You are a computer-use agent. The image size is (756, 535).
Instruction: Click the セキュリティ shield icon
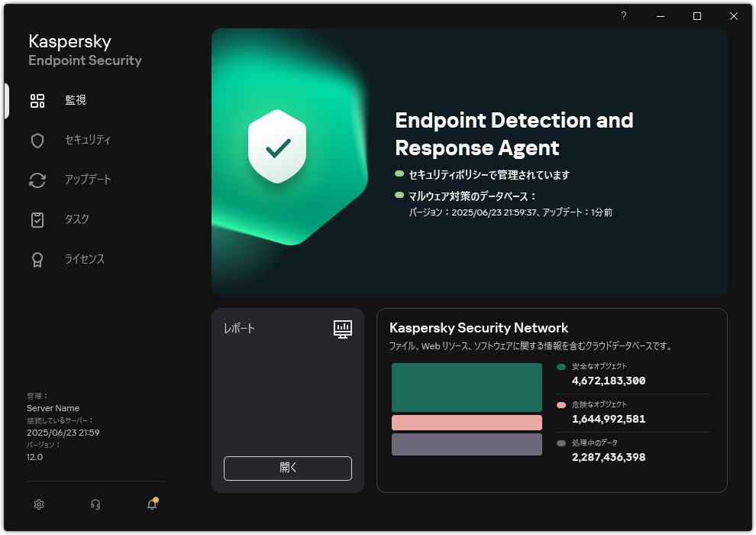pos(37,140)
